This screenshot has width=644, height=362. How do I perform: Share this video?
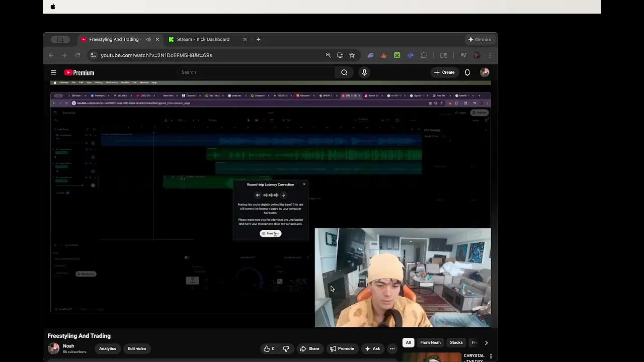pyautogui.click(x=309, y=348)
